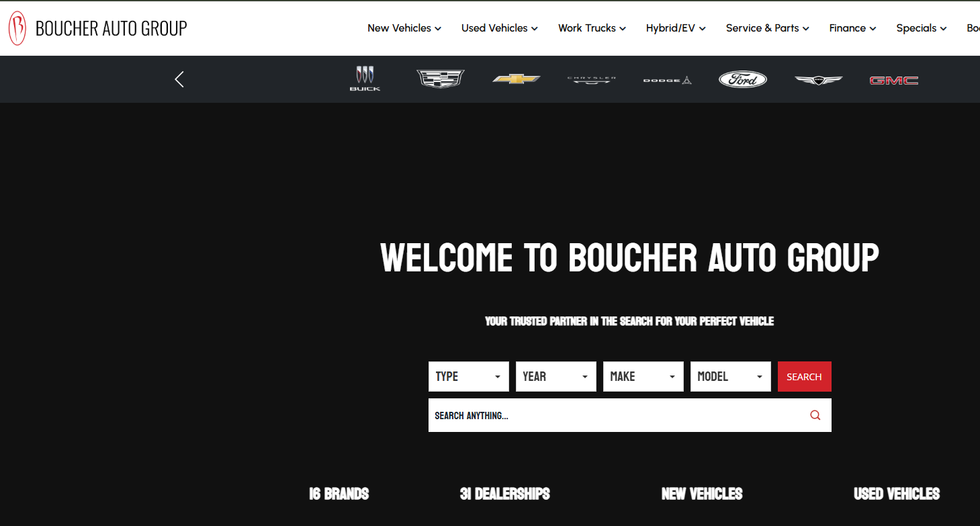Screen dimensions: 980x526
Task: Open the Used Vehicles menu
Action: point(500,28)
